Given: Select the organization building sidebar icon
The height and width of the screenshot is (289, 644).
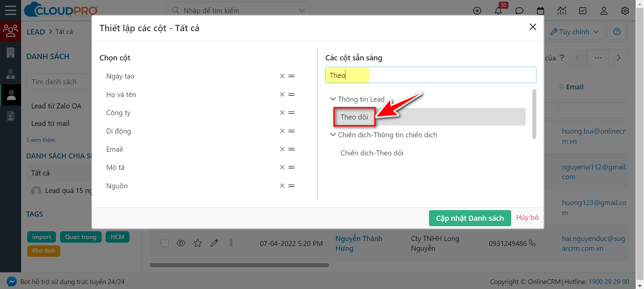Looking at the screenshot, I should [x=10, y=53].
